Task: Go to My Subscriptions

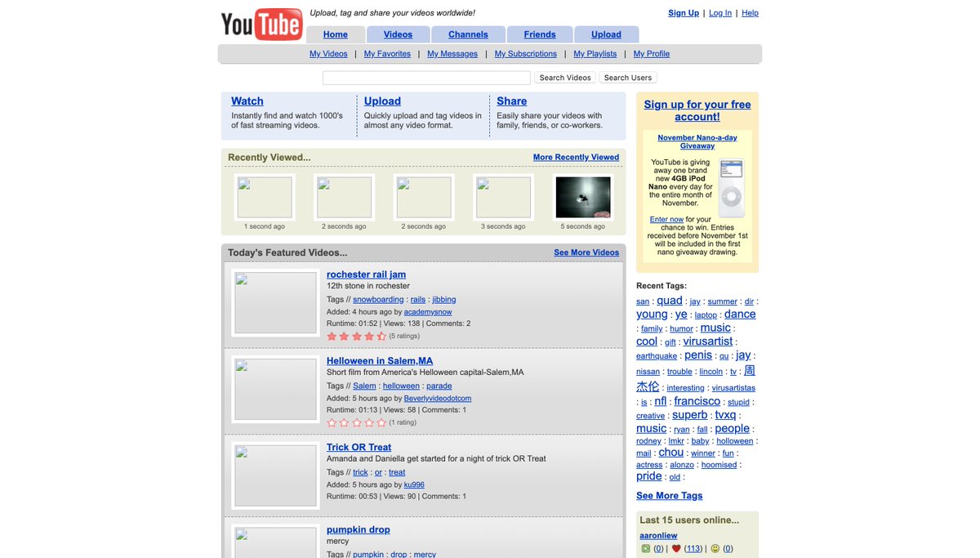Action: (x=526, y=54)
